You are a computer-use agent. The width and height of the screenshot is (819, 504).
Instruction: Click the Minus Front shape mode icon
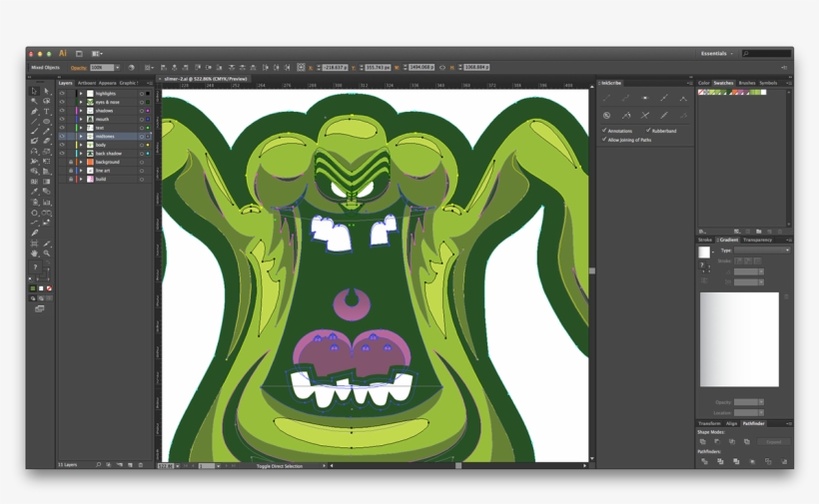[x=718, y=442]
